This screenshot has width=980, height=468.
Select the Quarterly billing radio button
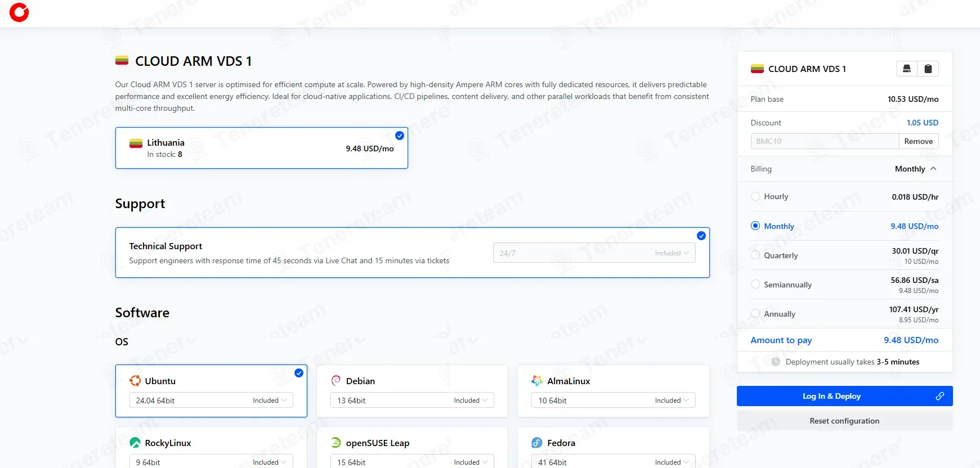point(755,255)
